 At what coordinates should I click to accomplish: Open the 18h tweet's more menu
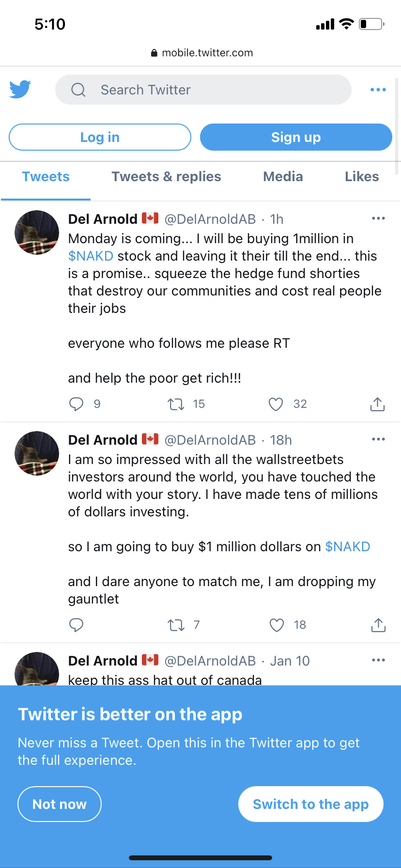click(378, 439)
